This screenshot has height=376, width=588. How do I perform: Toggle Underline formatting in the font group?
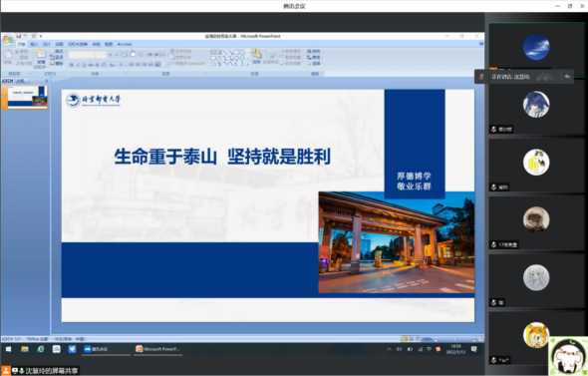coord(84,65)
